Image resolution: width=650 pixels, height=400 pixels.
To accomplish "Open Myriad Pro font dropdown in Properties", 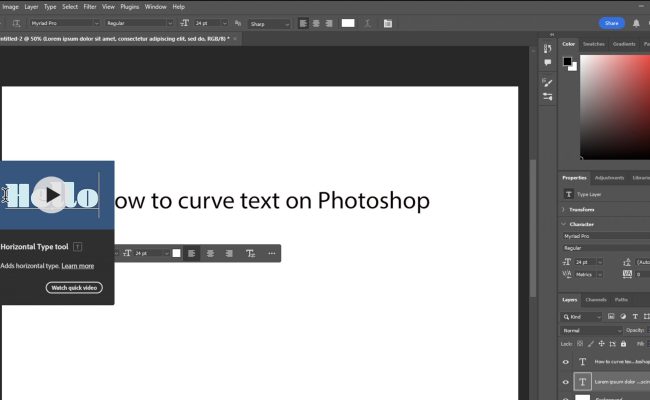I will pos(606,236).
